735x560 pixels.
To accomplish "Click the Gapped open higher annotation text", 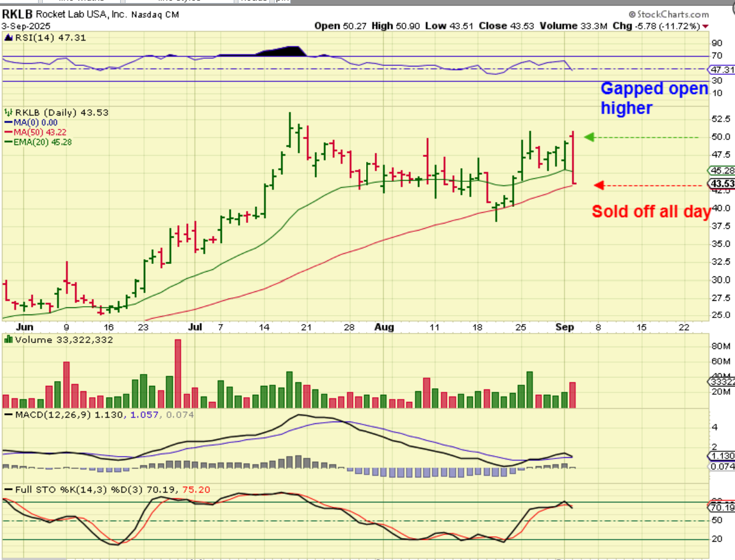I will click(654, 98).
